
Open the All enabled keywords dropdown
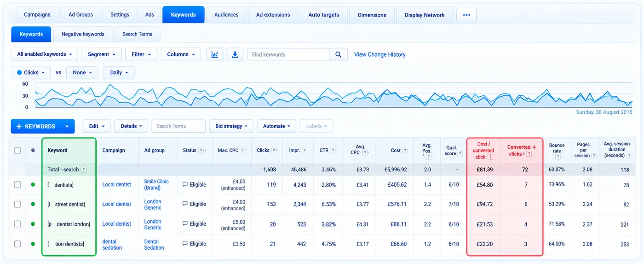coord(45,54)
